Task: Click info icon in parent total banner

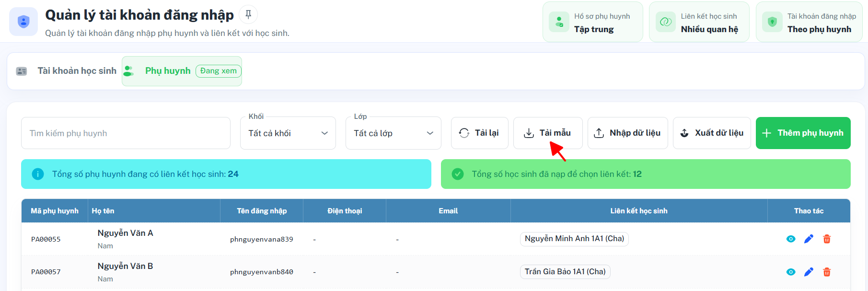Action: pyautogui.click(x=38, y=174)
